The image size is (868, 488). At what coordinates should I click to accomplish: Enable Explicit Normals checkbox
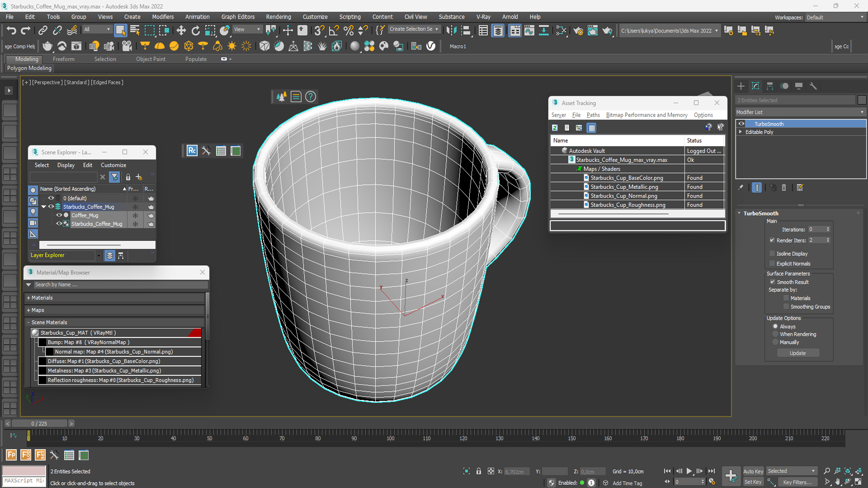[x=772, y=263]
